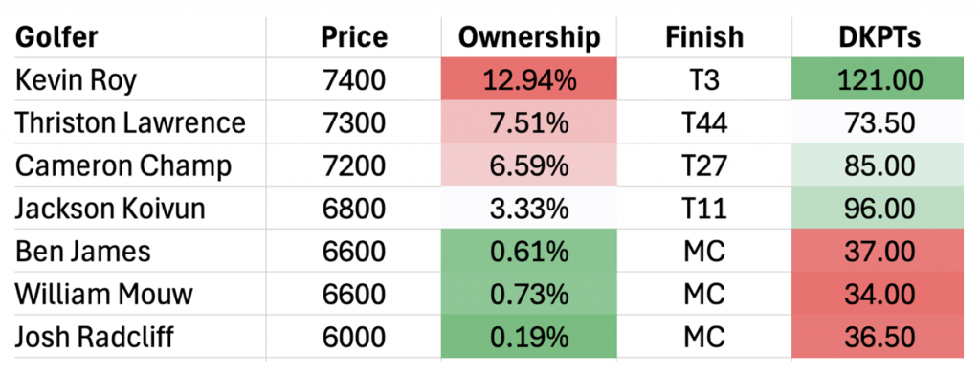Click the Thriston Lawrence cell
The height and width of the screenshot is (375, 980).
pyautogui.click(x=140, y=122)
